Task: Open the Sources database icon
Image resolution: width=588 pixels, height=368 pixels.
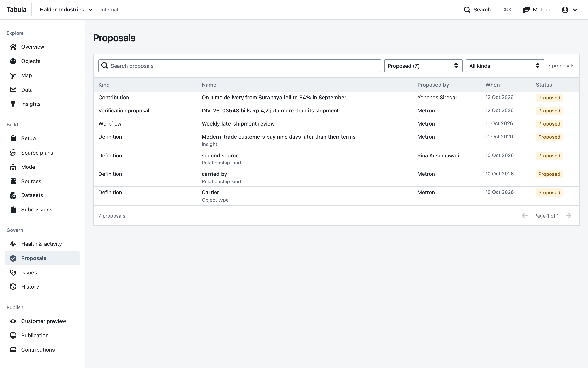Action: click(x=13, y=181)
